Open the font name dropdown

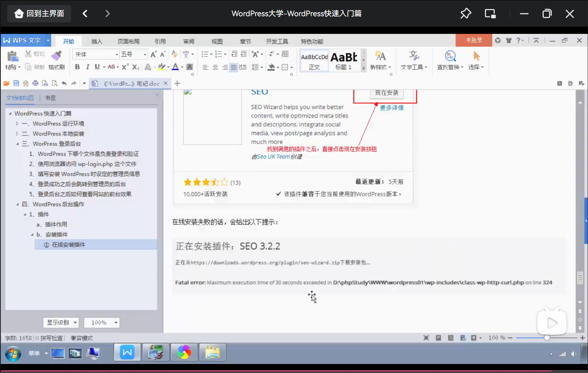117,54
